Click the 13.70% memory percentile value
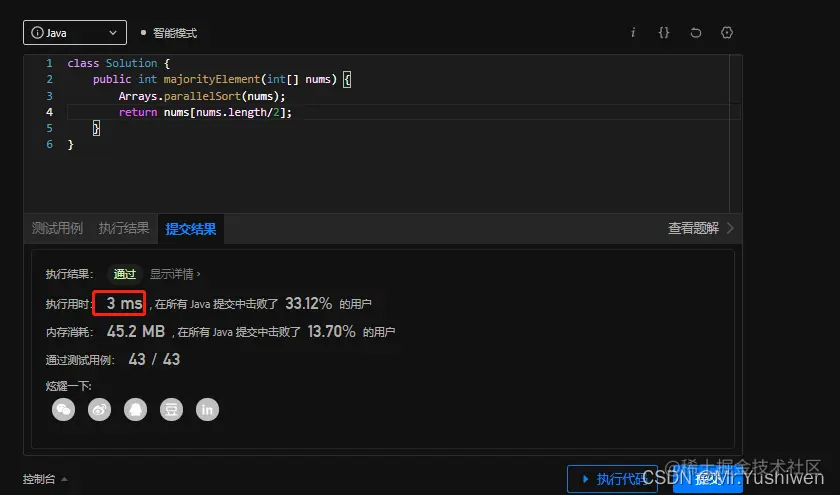 (331, 331)
